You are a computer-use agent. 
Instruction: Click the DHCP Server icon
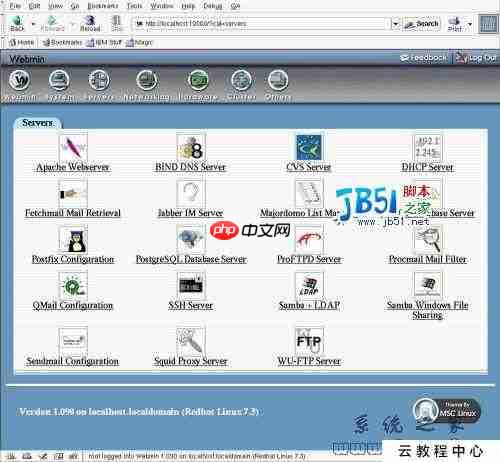pos(427,147)
